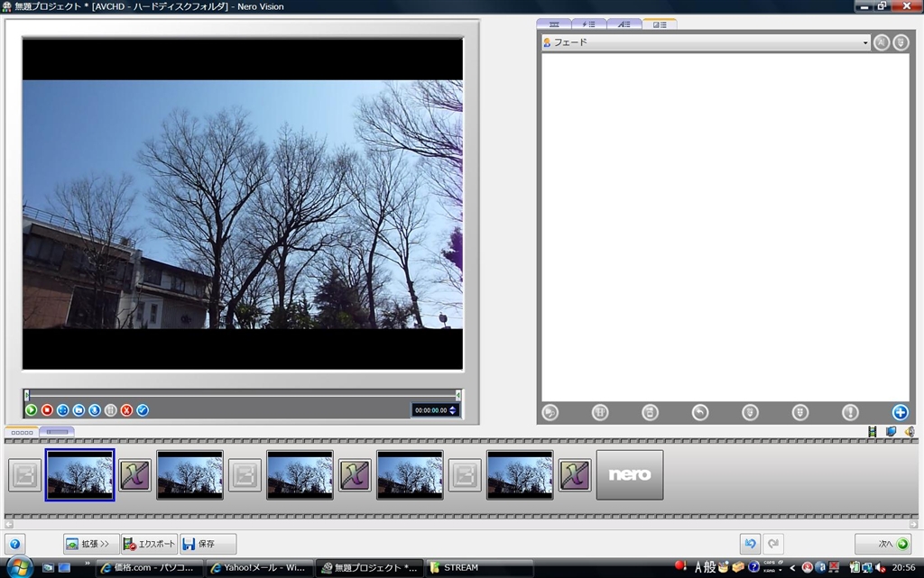Click the X transition after the fifth clip
The height and width of the screenshot is (578, 924).
pyautogui.click(x=575, y=475)
